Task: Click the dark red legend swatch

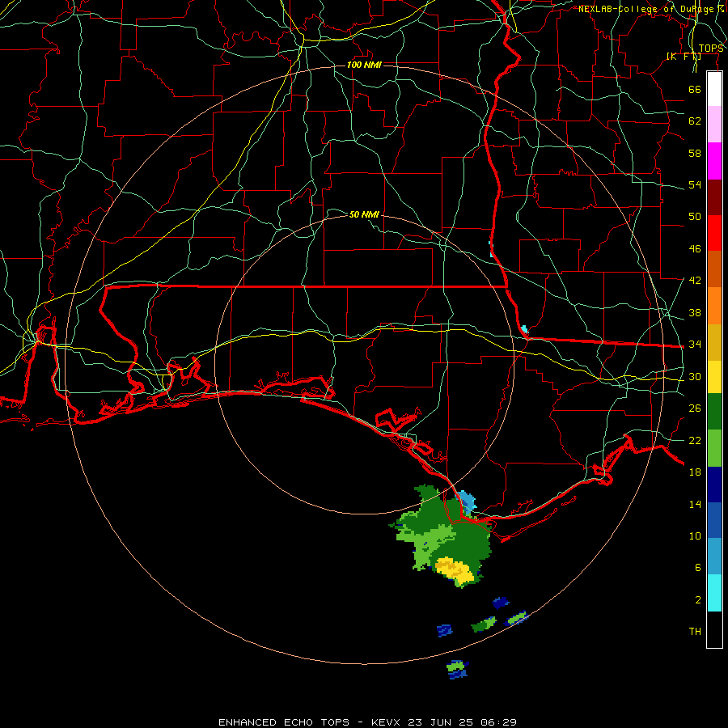Action: click(x=714, y=197)
